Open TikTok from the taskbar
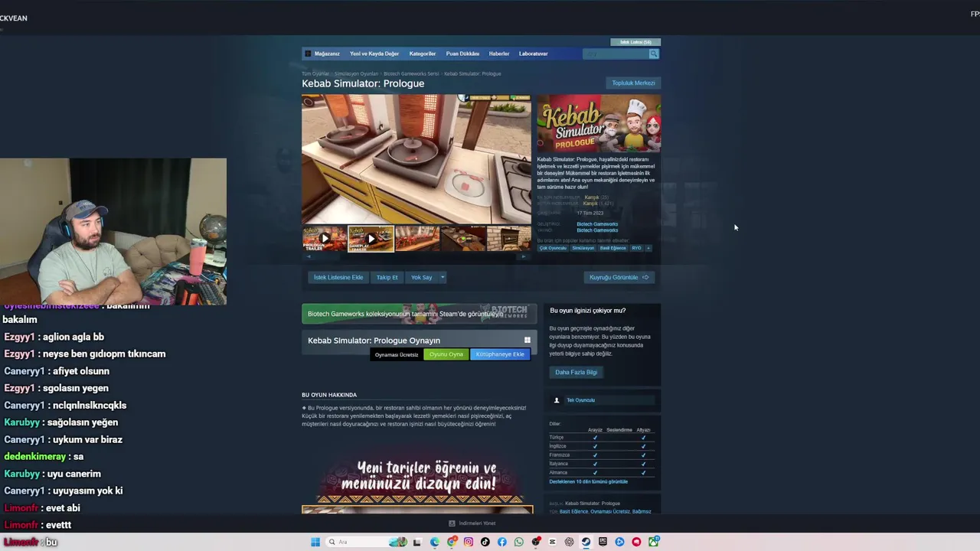 coord(485,542)
